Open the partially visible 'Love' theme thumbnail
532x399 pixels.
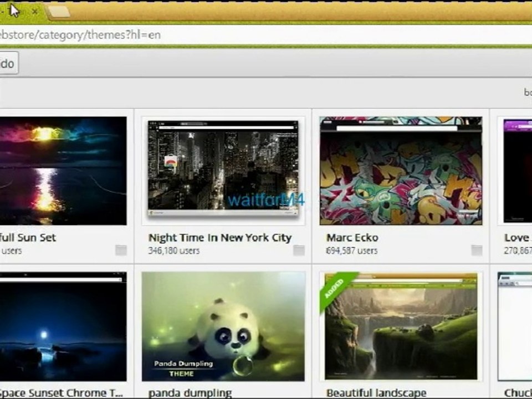tap(517, 170)
